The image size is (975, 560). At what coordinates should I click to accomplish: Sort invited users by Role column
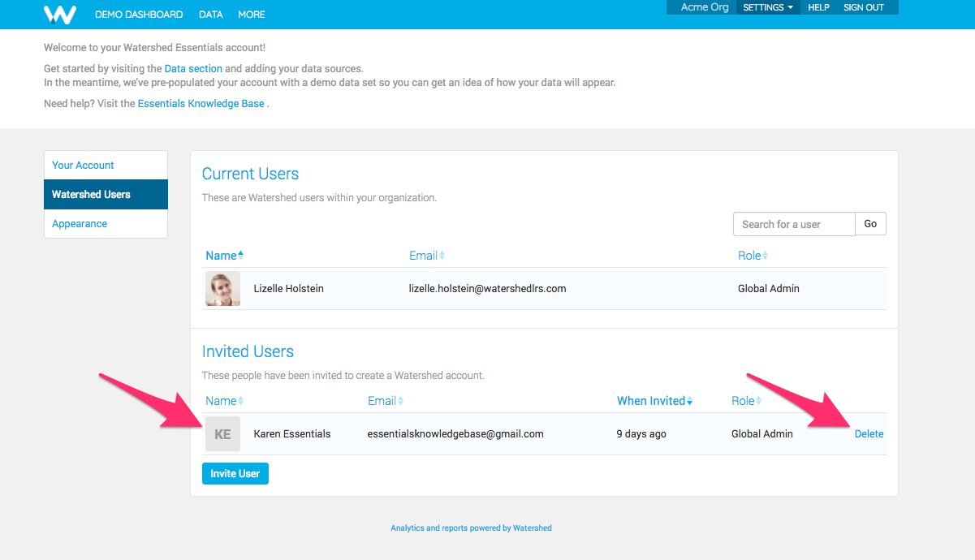coord(746,401)
